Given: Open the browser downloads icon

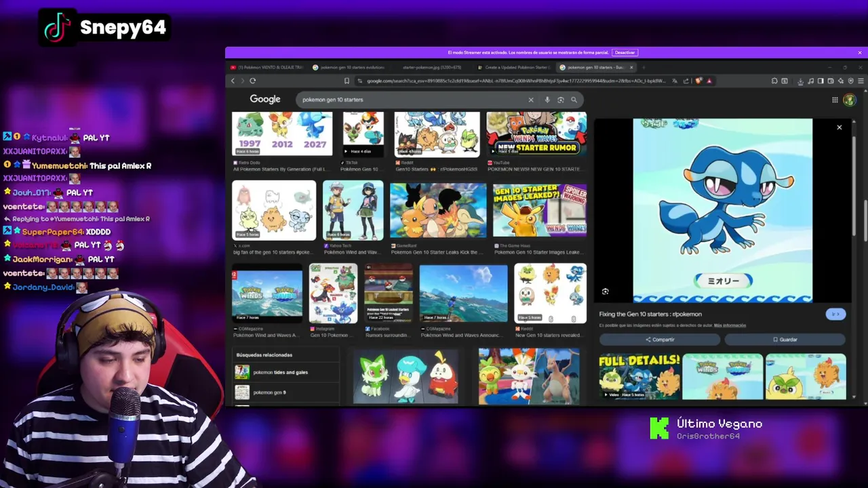Looking at the screenshot, I should [800, 81].
